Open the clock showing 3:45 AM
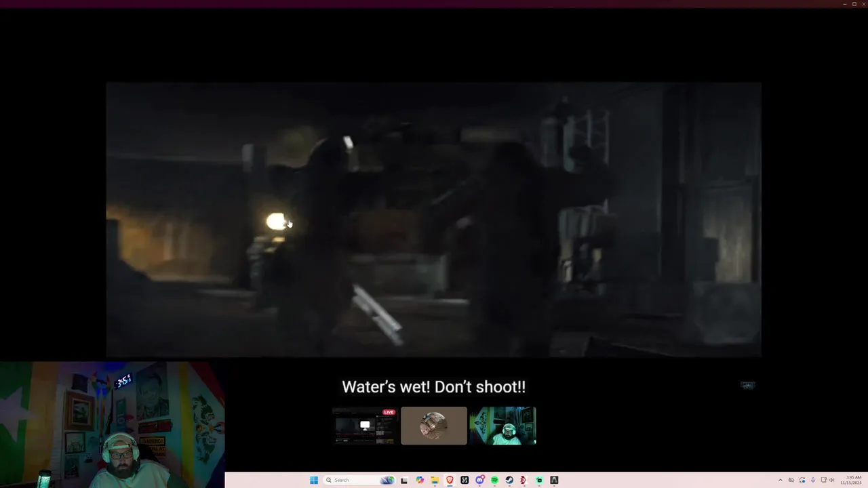Viewport: 868px width, 488px height. click(851, 480)
